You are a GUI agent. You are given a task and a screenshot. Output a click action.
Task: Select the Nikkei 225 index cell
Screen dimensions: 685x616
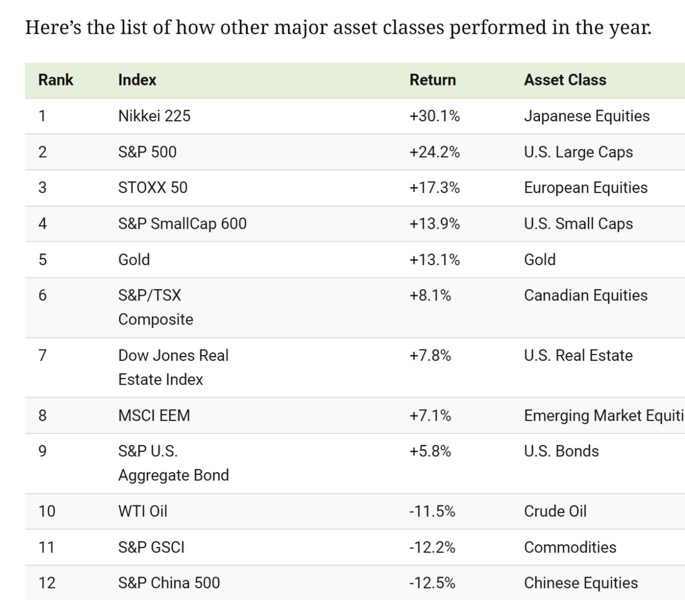[154, 116]
